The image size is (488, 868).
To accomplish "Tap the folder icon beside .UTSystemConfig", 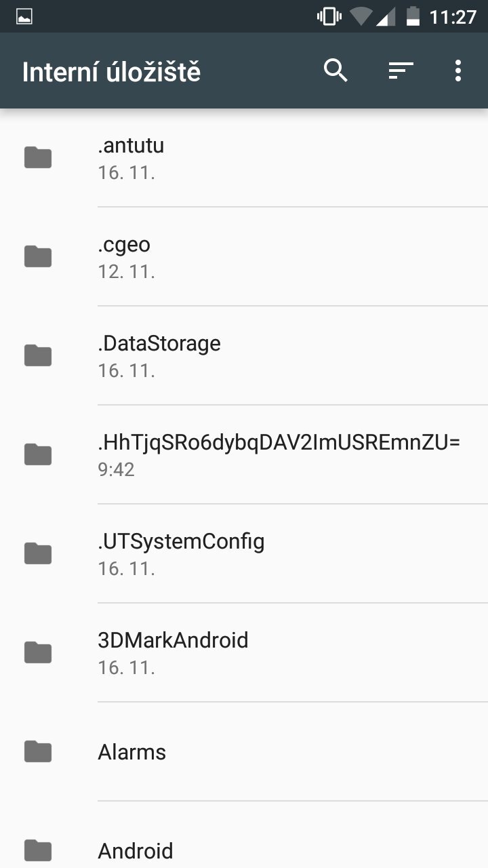I will (38, 553).
